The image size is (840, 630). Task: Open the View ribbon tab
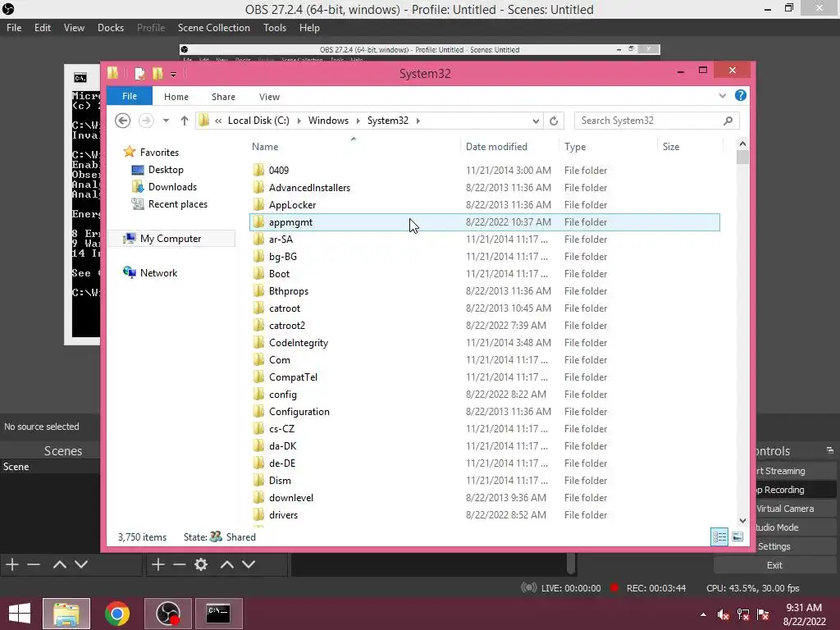[269, 97]
